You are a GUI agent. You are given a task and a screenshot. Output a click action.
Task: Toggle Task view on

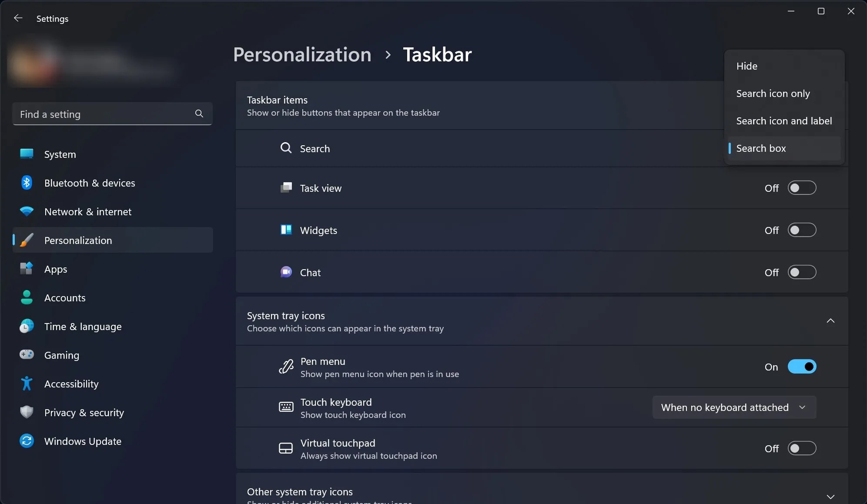802,188
